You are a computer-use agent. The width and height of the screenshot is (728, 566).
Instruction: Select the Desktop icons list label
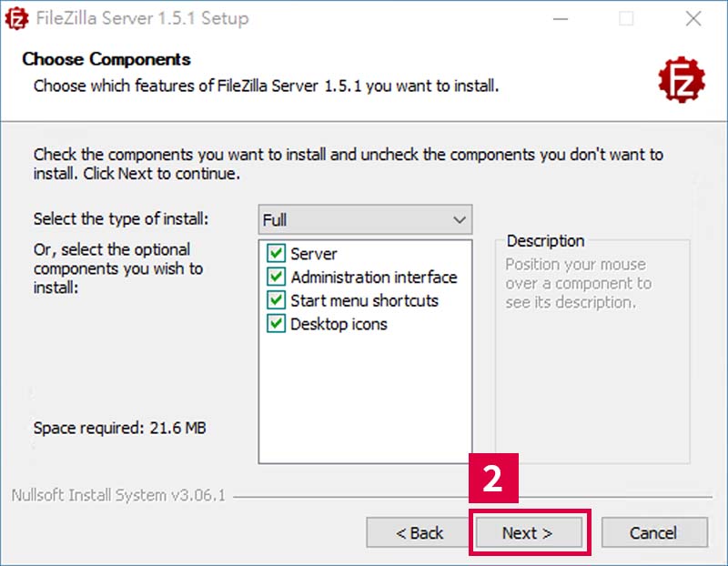[339, 324]
